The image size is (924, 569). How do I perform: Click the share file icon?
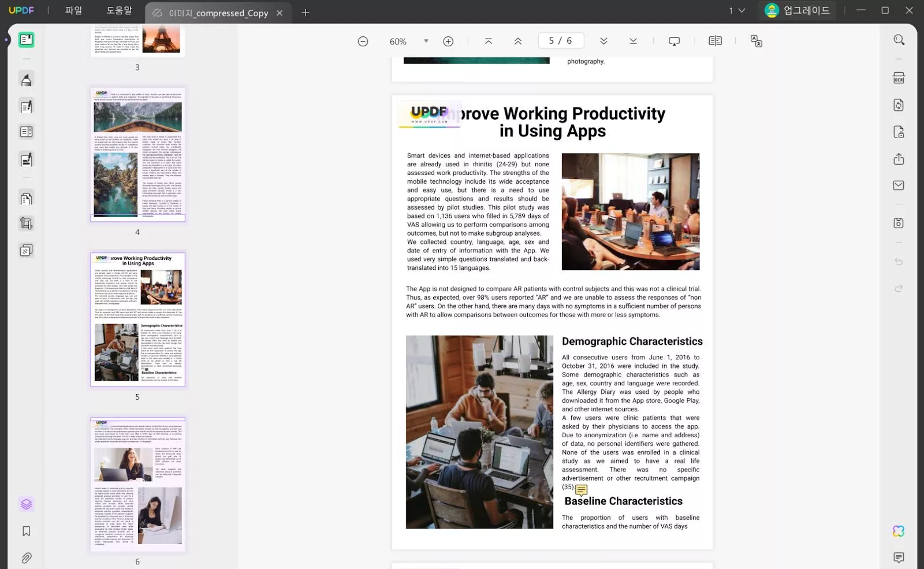899,159
